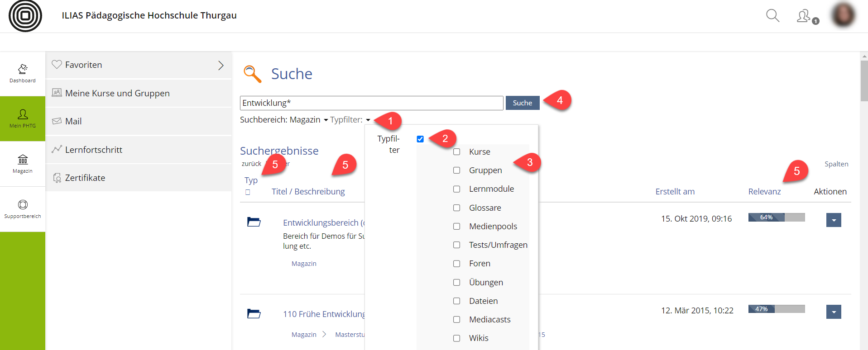
Task: Enable the Kurse type filter checkbox
Action: point(456,152)
